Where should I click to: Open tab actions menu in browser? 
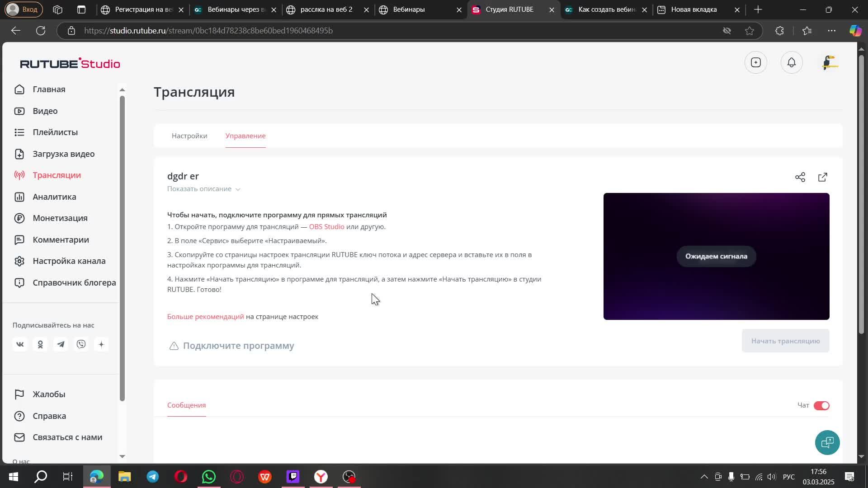[x=81, y=9]
